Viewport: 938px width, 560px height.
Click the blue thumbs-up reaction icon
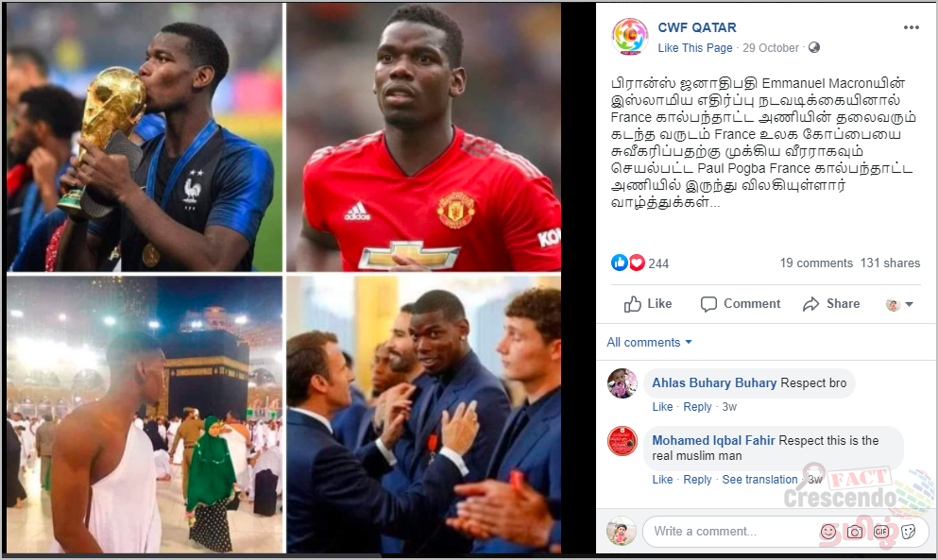pyautogui.click(x=619, y=263)
